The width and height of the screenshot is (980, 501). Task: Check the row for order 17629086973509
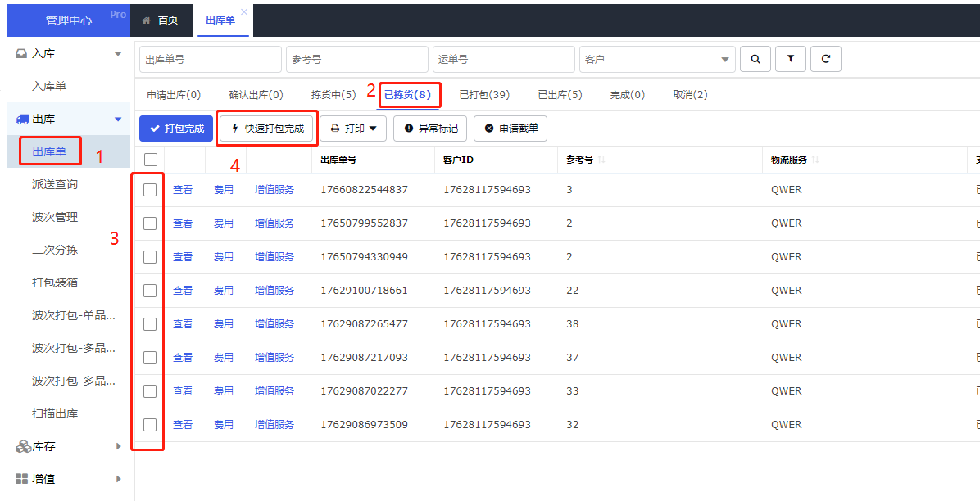(150, 425)
